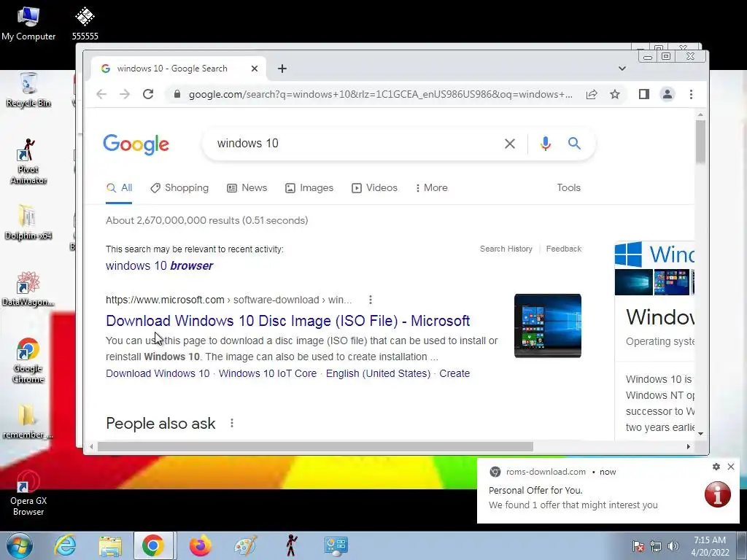Open the Windows 10 IoT Core sitelink

[267, 373]
